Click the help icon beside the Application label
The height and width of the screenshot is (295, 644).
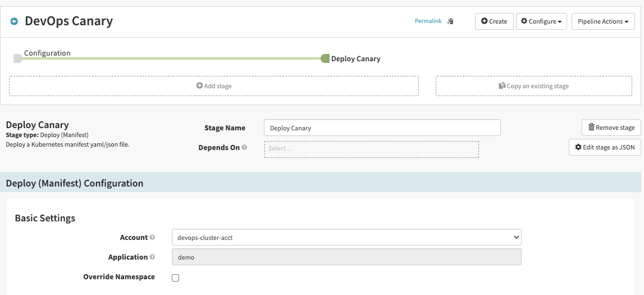[152, 257]
